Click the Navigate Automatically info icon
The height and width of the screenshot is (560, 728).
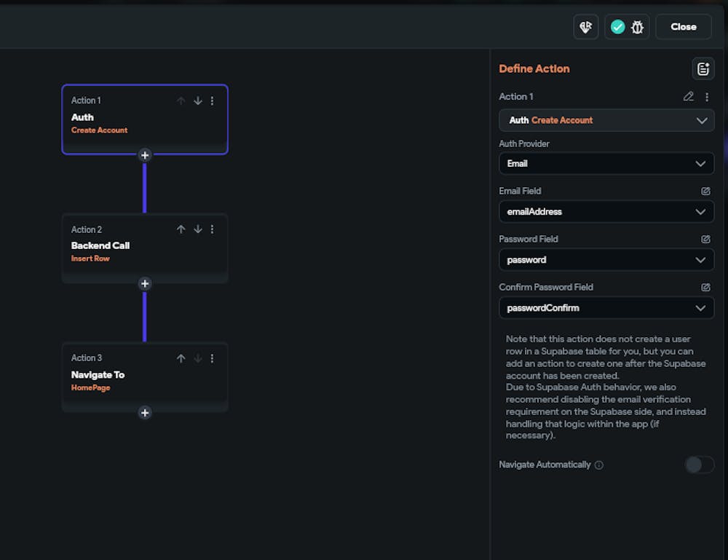coord(599,465)
